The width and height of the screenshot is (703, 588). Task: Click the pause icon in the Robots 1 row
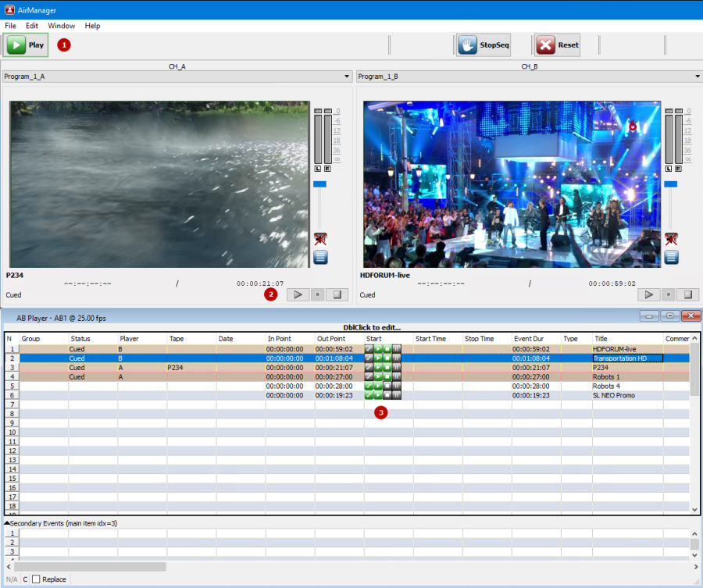(x=397, y=377)
